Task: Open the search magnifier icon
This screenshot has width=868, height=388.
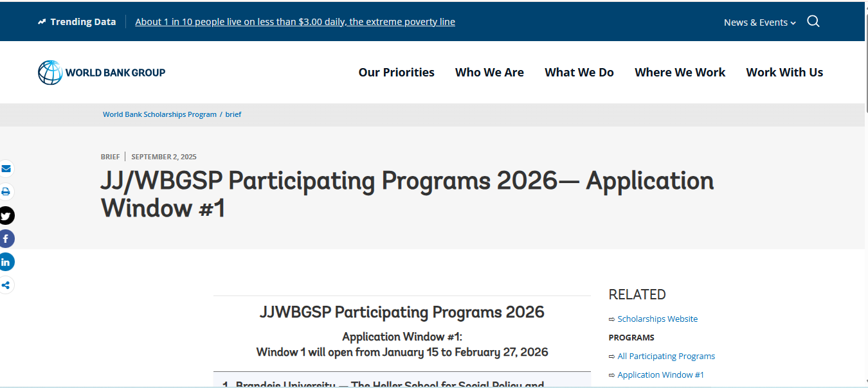Action: click(x=813, y=21)
